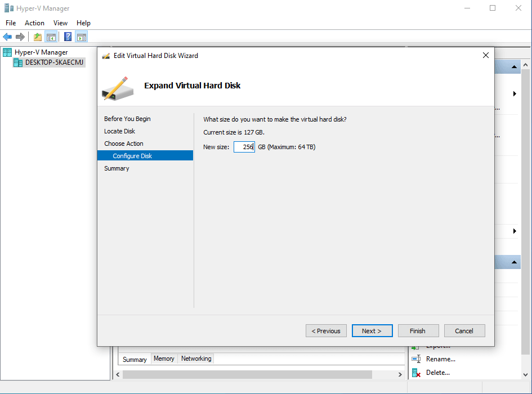Click the Actions pane scroll down arrow
This screenshot has width=532, height=394.
click(x=525, y=375)
